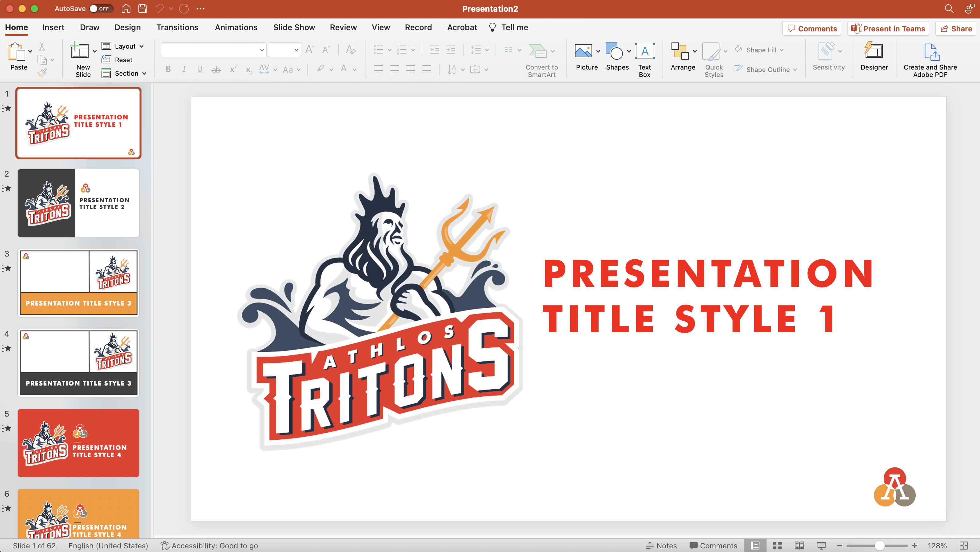Click Align Text Left icon
The height and width of the screenshot is (552, 980).
pyautogui.click(x=378, y=69)
